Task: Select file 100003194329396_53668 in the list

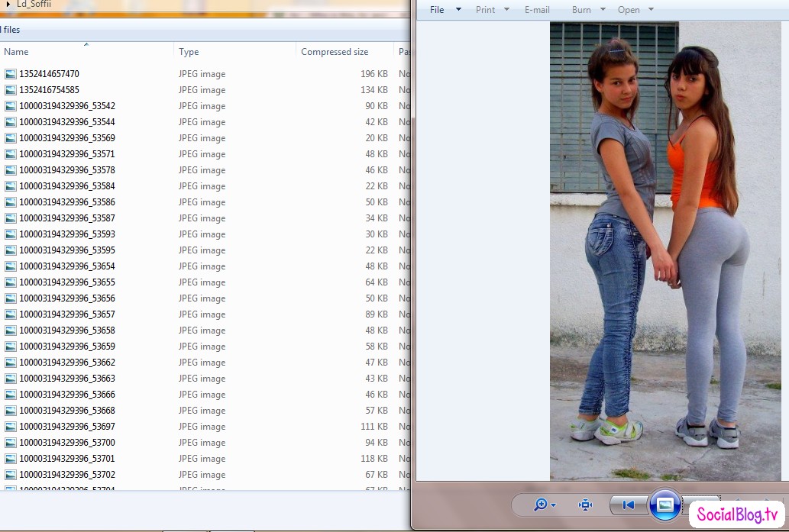Action: pyautogui.click(x=67, y=411)
